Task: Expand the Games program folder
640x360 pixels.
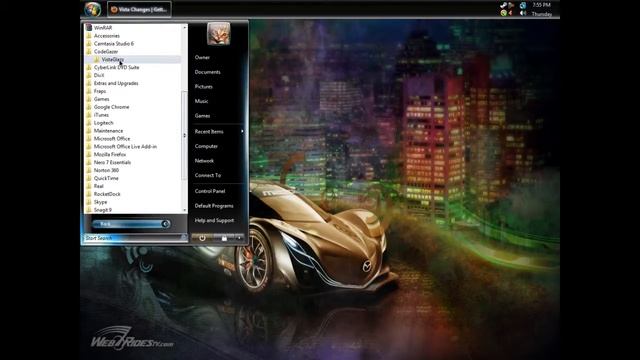Action: 101,99
